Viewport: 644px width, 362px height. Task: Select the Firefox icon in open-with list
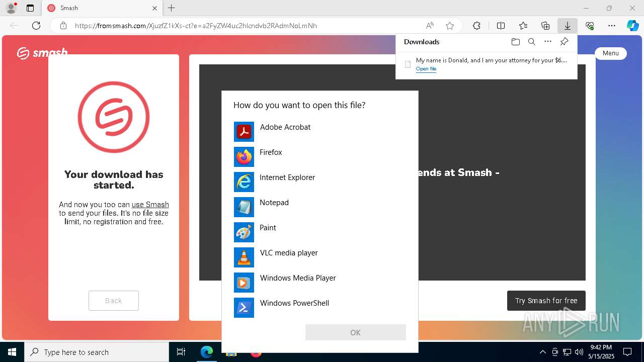[244, 157]
